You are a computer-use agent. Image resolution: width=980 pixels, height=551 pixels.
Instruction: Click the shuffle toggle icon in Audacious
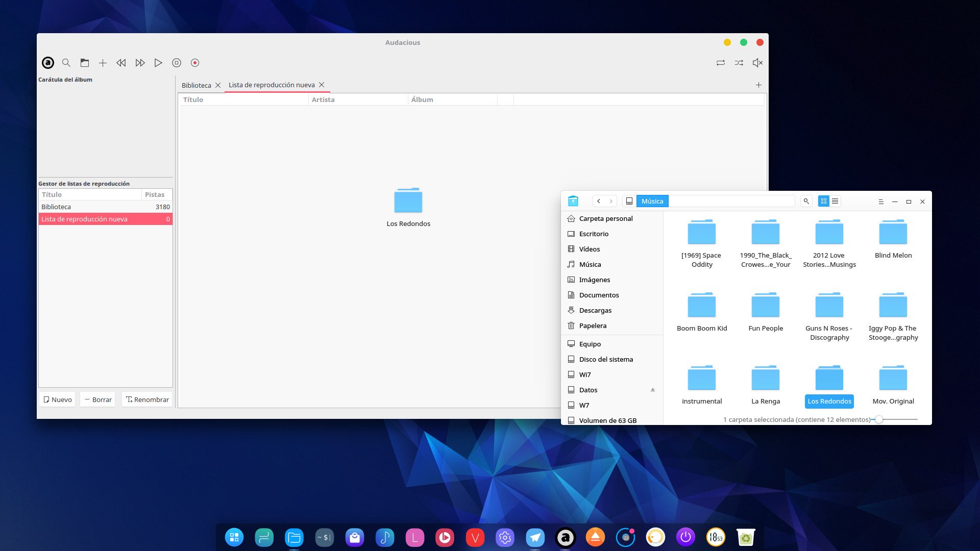(739, 63)
